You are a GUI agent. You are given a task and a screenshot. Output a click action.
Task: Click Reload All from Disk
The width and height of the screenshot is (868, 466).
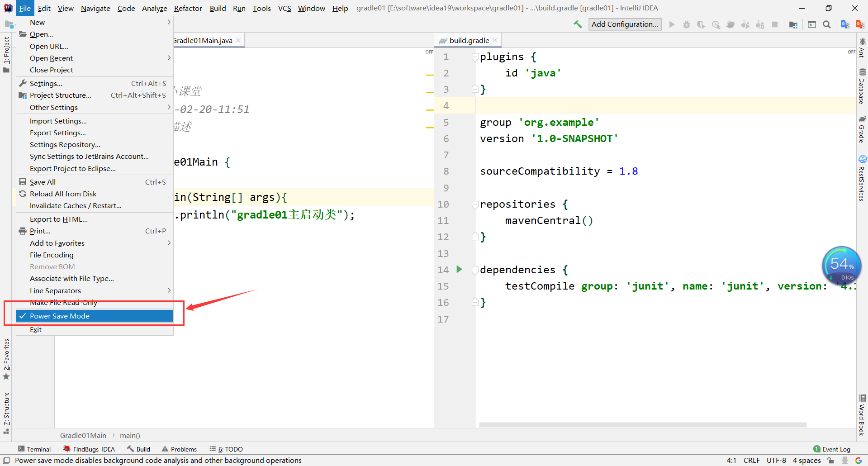point(95,194)
